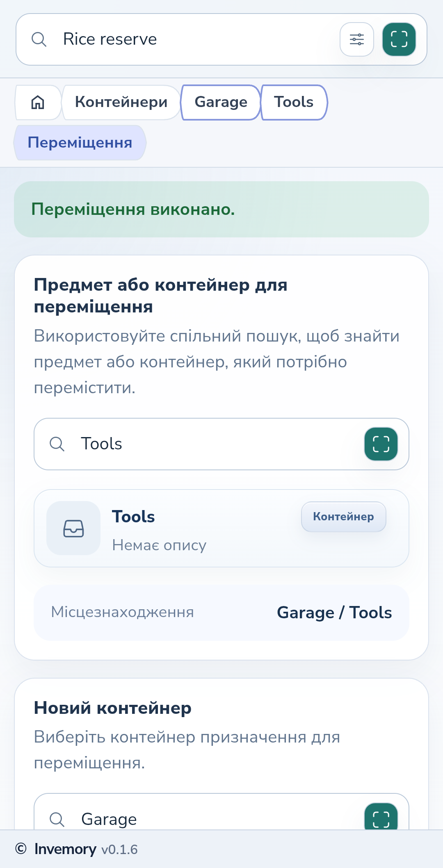
Task: Open the Контейнери breadcrumb
Action: 121,102
